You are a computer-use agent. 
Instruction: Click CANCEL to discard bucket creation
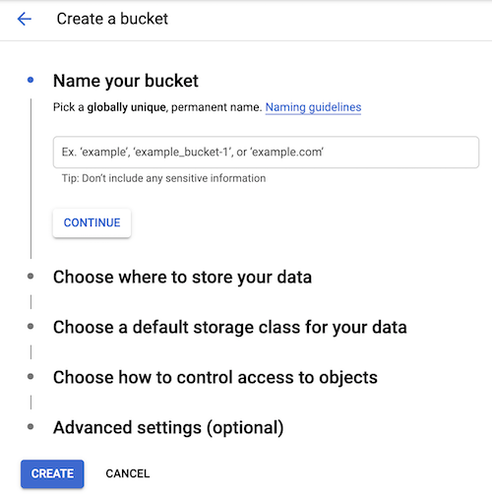pos(128,474)
